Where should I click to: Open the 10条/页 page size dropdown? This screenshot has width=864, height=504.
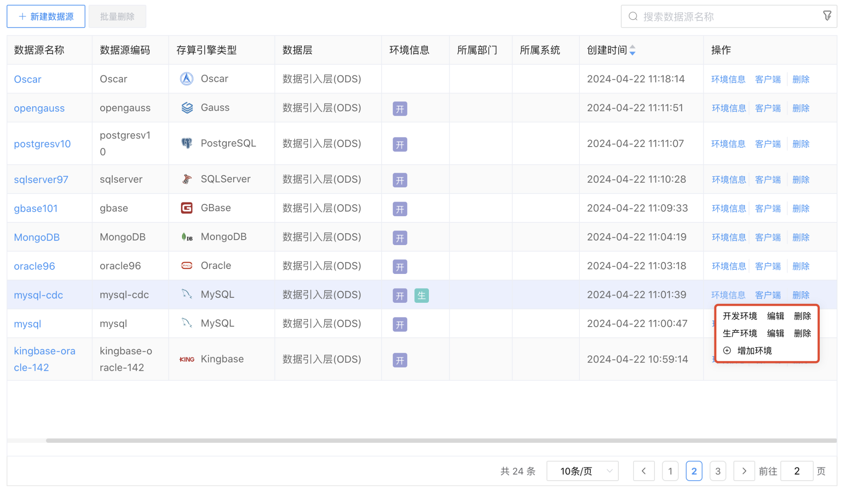[582, 471]
